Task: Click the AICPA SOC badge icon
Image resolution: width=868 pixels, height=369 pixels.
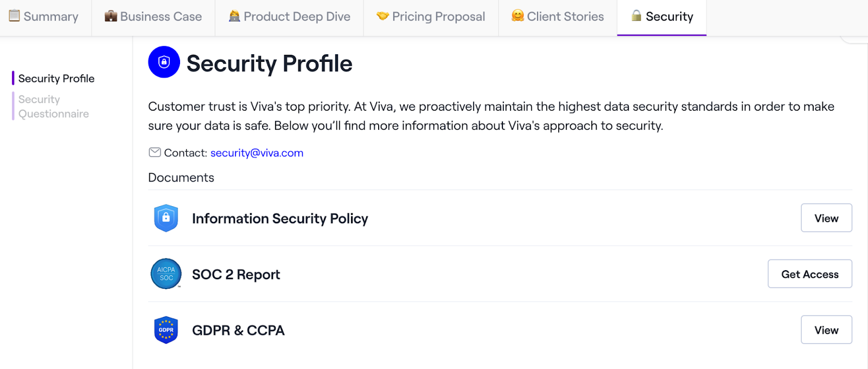Action: 166,273
